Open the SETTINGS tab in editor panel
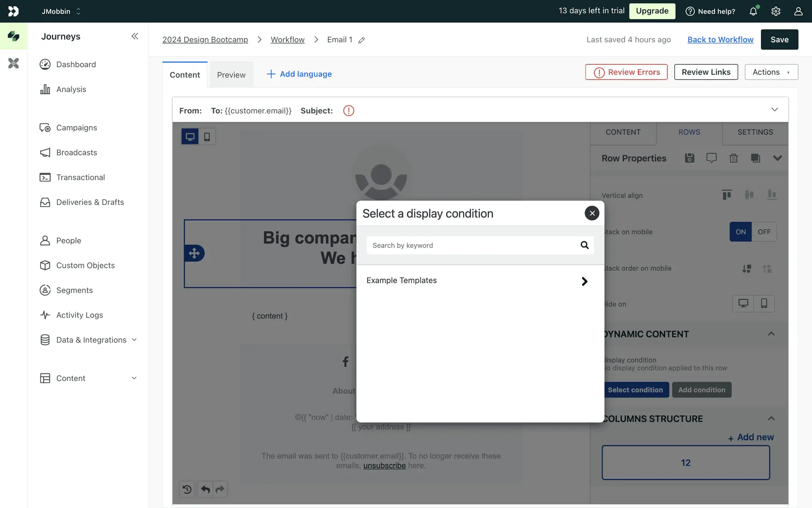This screenshot has height=508, width=812. point(755,132)
